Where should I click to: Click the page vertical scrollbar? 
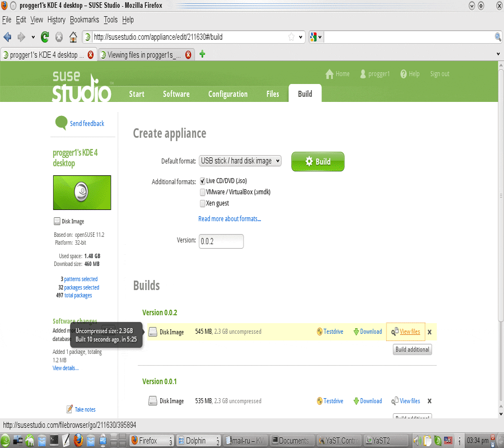pos(501,196)
